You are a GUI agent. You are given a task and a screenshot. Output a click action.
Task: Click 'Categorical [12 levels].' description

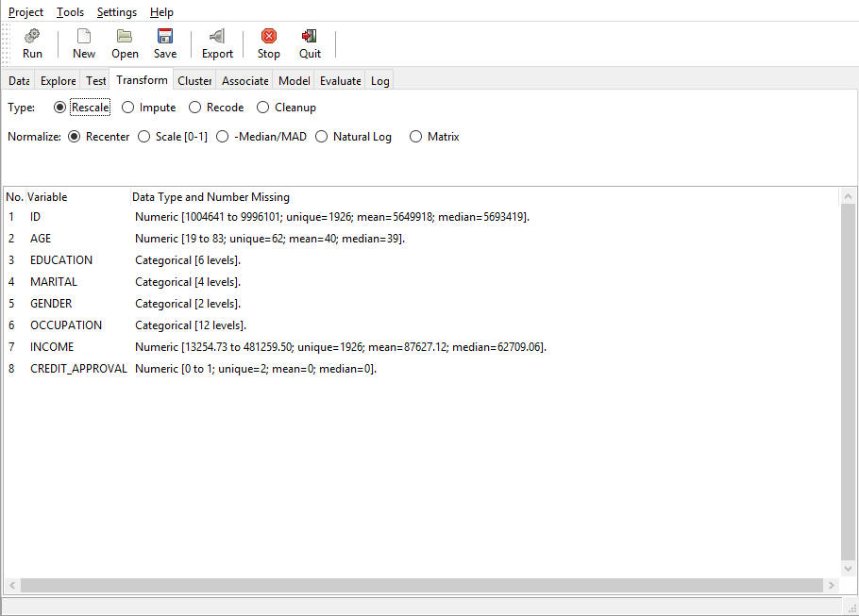[191, 325]
